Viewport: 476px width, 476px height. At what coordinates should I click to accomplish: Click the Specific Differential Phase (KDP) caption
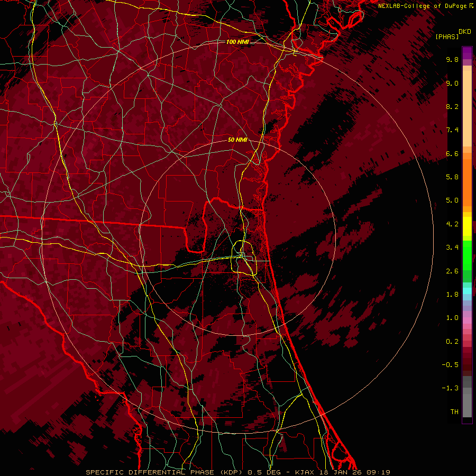point(164,472)
